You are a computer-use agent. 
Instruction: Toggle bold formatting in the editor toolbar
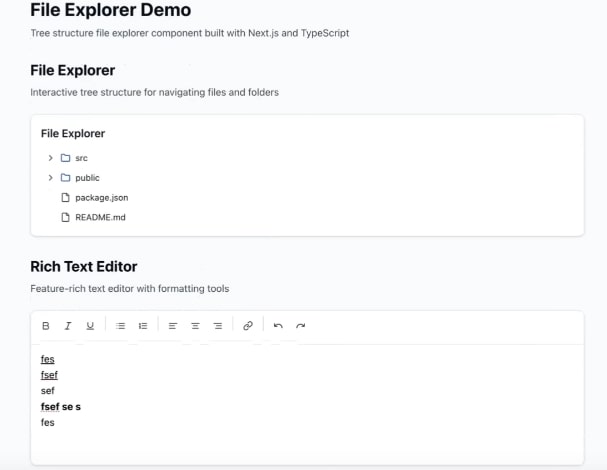(46, 326)
